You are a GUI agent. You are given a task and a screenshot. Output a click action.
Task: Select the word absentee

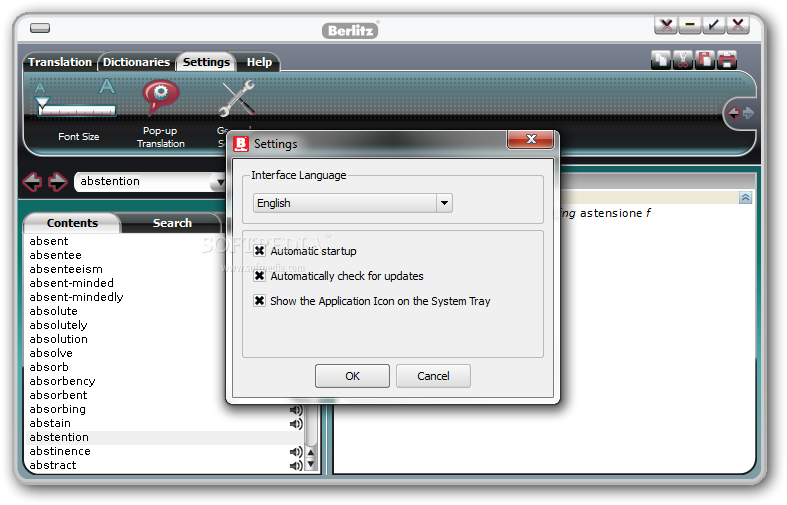[x=55, y=256]
